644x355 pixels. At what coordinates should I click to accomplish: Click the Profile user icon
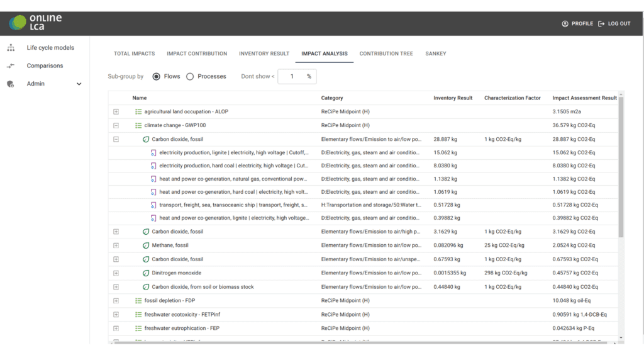point(565,24)
